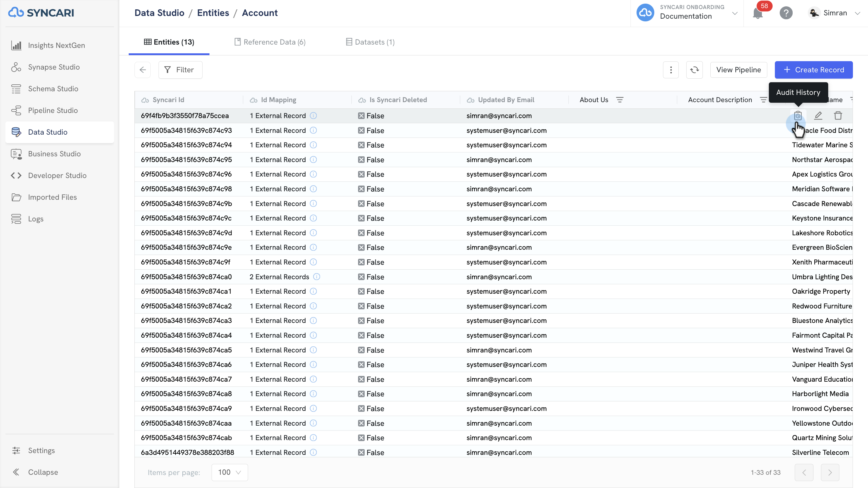
Task: Delete first record with trash icon
Action: point(838,115)
